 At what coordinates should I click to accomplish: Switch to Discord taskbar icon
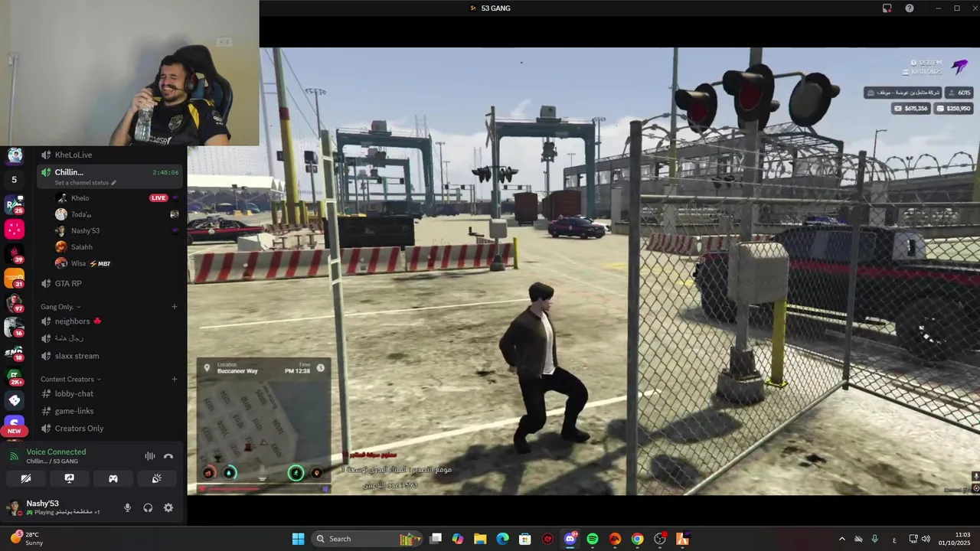[570, 539]
